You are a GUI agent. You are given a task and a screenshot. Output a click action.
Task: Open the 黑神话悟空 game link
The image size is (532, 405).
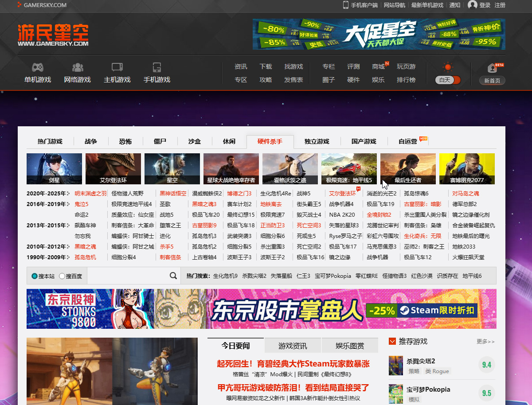click(x=173, y=194)
